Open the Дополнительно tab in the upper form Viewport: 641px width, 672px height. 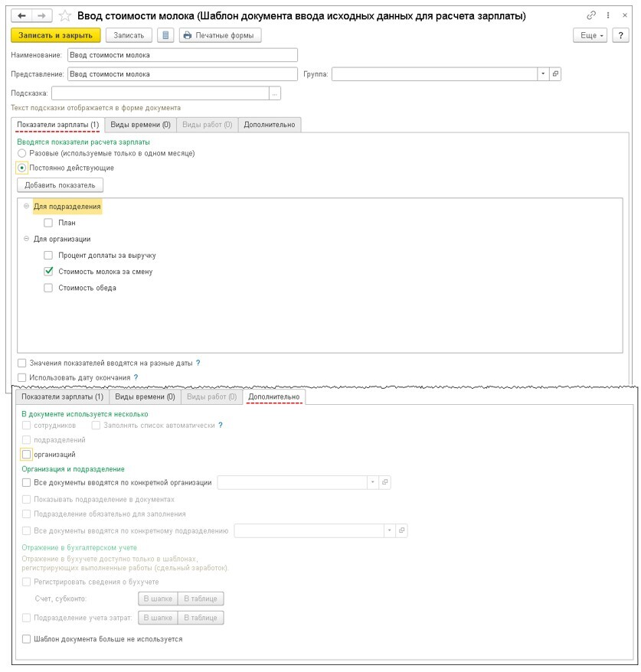click(x=270, y=125)
